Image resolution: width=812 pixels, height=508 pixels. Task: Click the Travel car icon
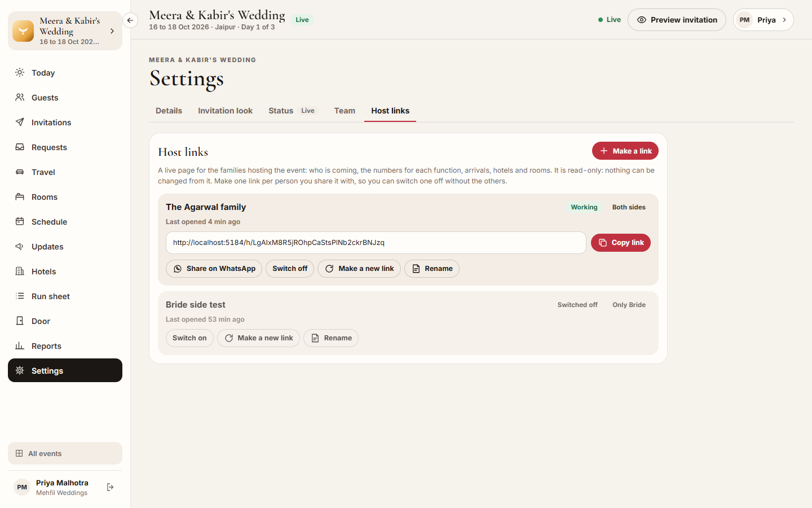(20, 172)
